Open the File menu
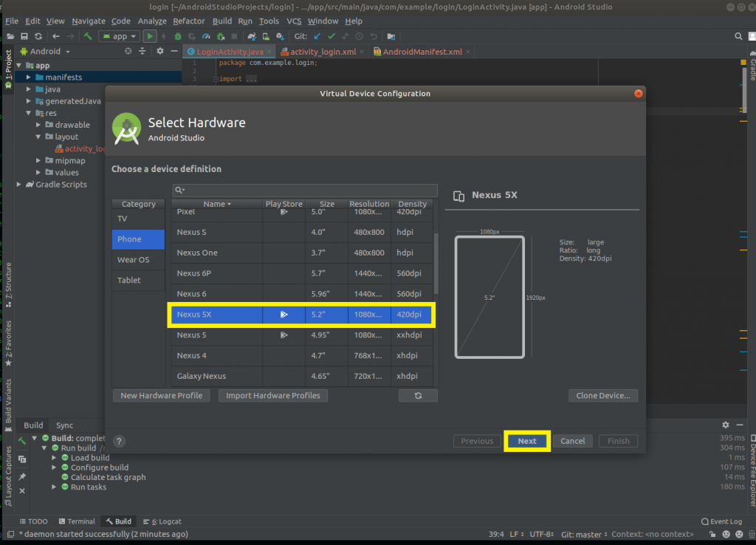 pyautogui.click(x=12, y=21)
